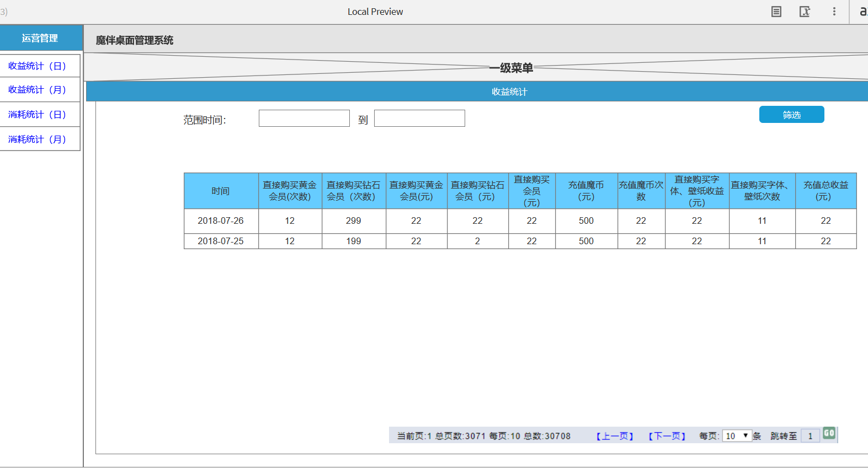Click the 直接购买黄金会员(元) column header
This screenshot has width=868, height=468.
pyautogui.click(x=417, y=191)
